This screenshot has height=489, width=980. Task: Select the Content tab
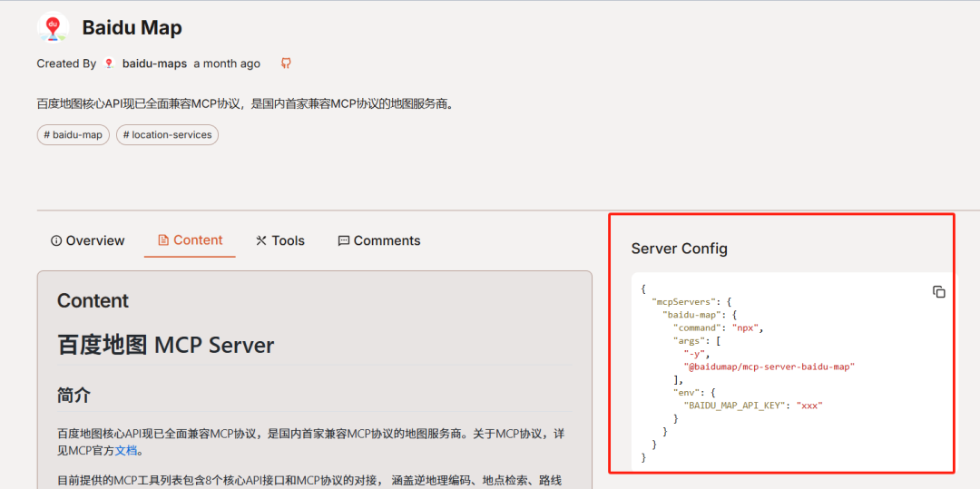pos(190,240)
